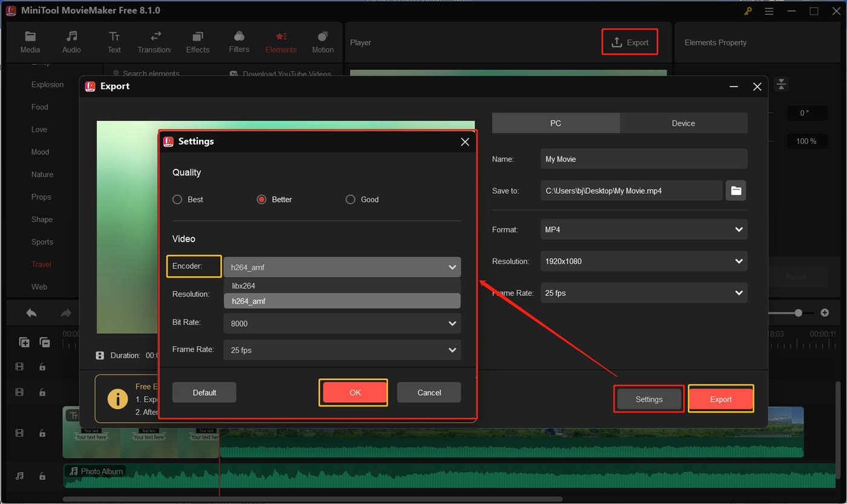
Task: Minimize the Export dialog
Action: coord(734,87)
